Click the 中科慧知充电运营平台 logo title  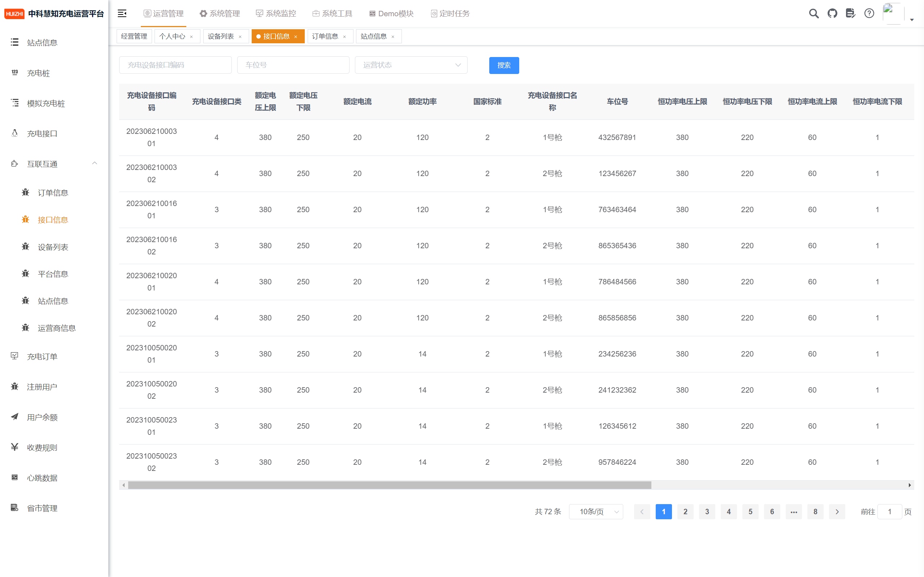tap(66, 14)
